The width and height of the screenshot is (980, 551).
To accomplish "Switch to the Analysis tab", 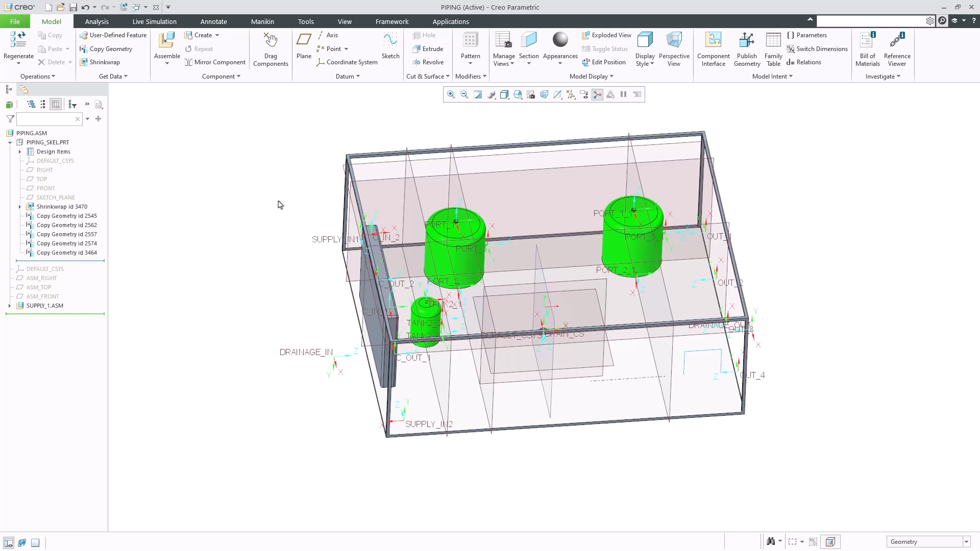I will coord(96,21).
